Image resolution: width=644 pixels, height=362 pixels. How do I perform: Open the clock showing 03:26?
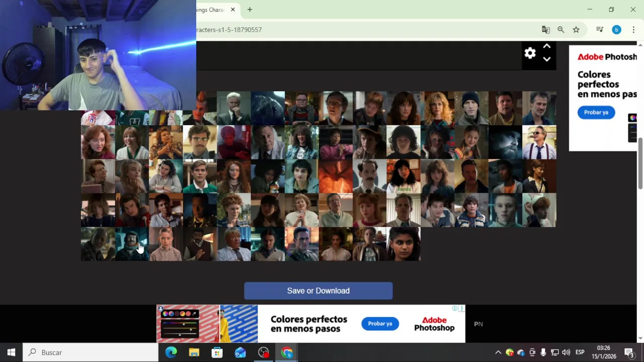pos(604,352)
